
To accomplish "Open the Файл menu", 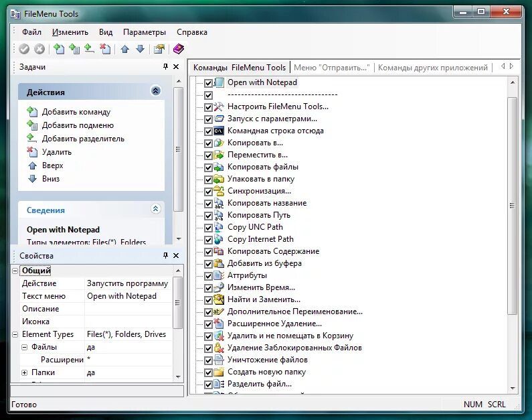I will click(x=31, y=32).
